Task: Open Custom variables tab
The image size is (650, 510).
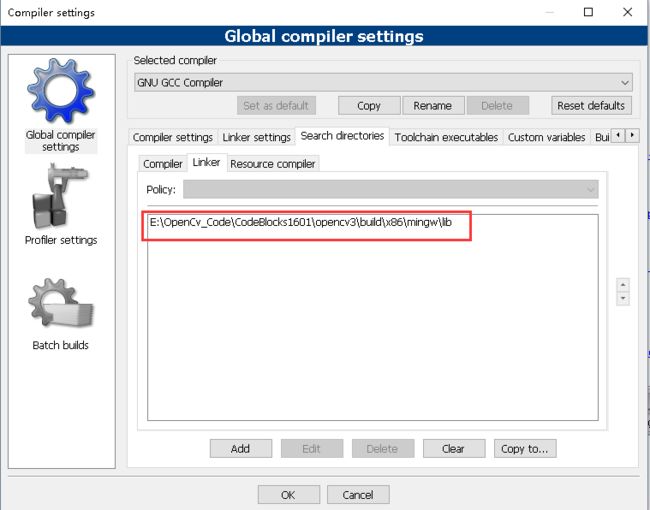Action: tap(546, 137)
